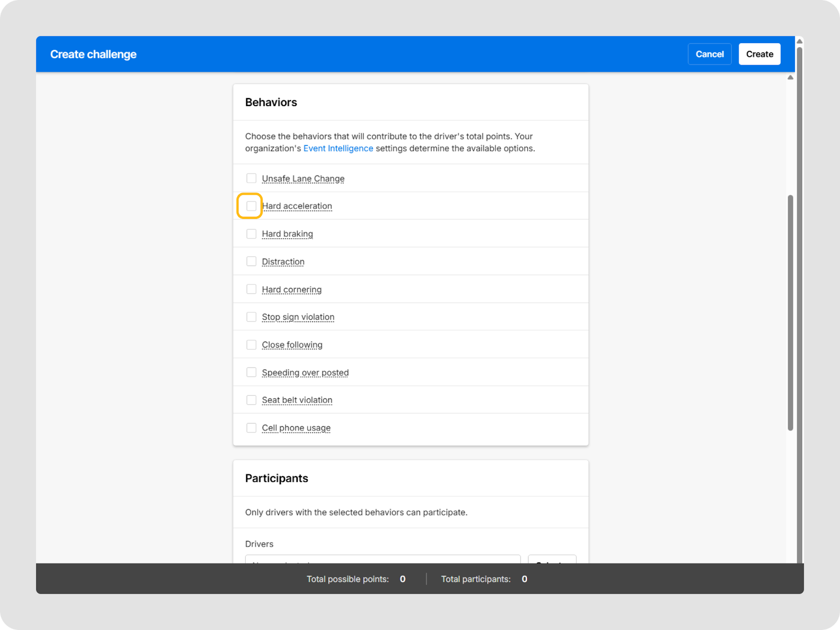Click the "Unsafe Lane Change" label text
Screen dimensions: 840x630
[x=303, y=178]
